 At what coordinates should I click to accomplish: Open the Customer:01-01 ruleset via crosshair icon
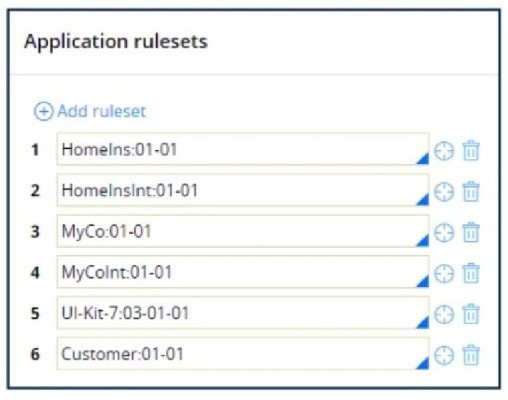444,355
